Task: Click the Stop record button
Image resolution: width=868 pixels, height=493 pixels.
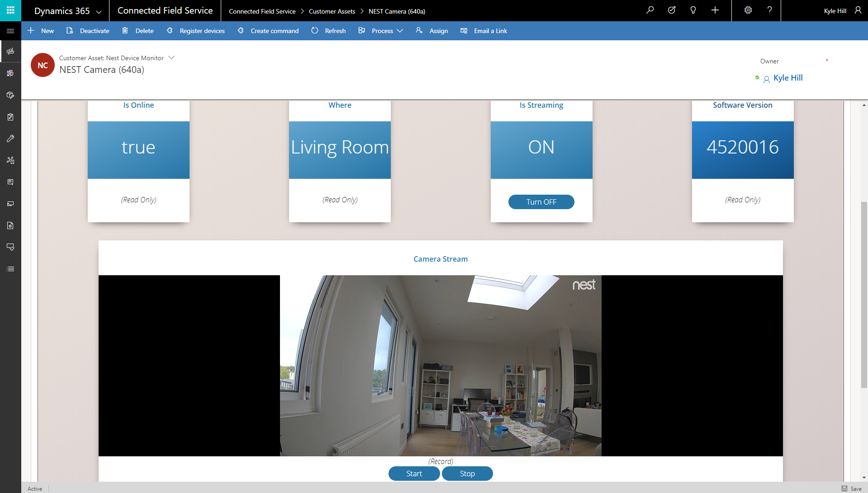Action: click(467, 474)
